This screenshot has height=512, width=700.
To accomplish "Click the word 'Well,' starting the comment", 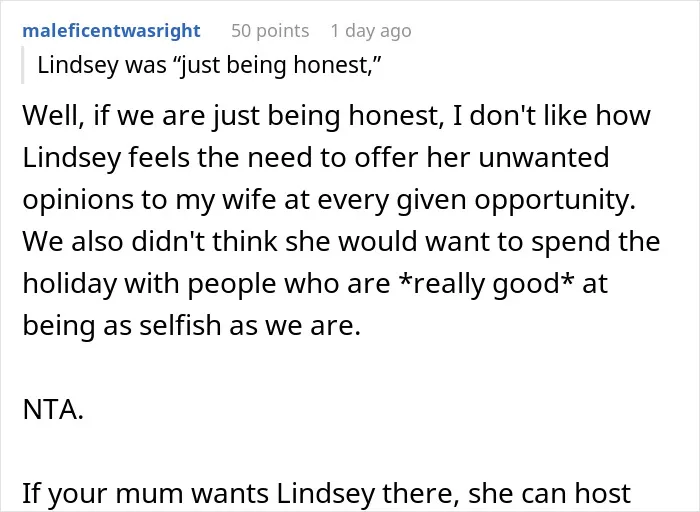I will [x=53, y=116].
